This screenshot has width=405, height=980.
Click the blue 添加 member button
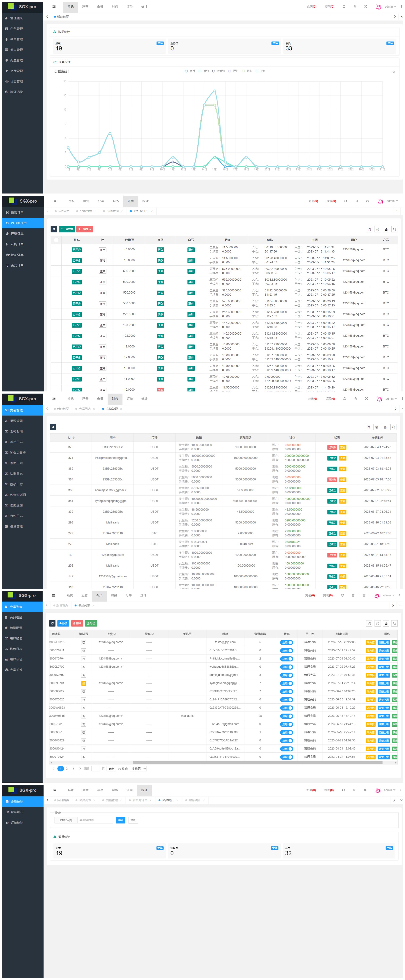tap(63, 623)
